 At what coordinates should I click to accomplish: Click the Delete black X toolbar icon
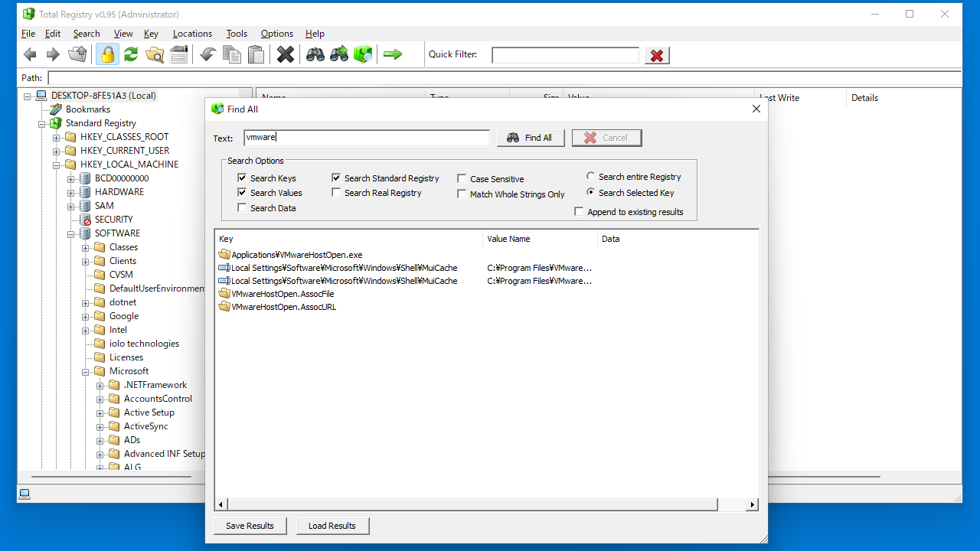point(286,54)
